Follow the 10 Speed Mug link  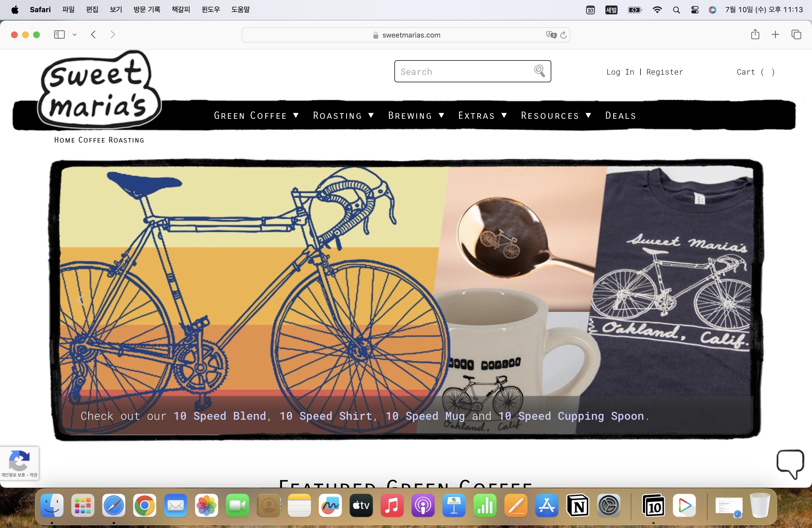(425, 416)
